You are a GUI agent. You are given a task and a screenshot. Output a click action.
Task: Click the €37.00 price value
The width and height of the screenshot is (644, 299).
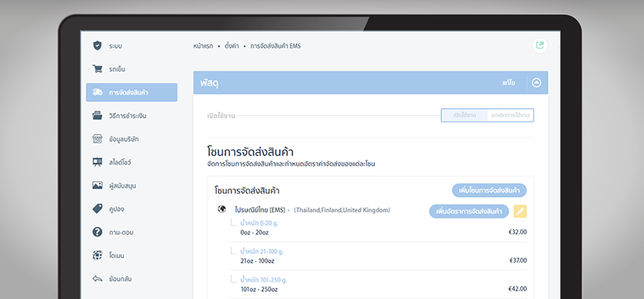point(517,261)
